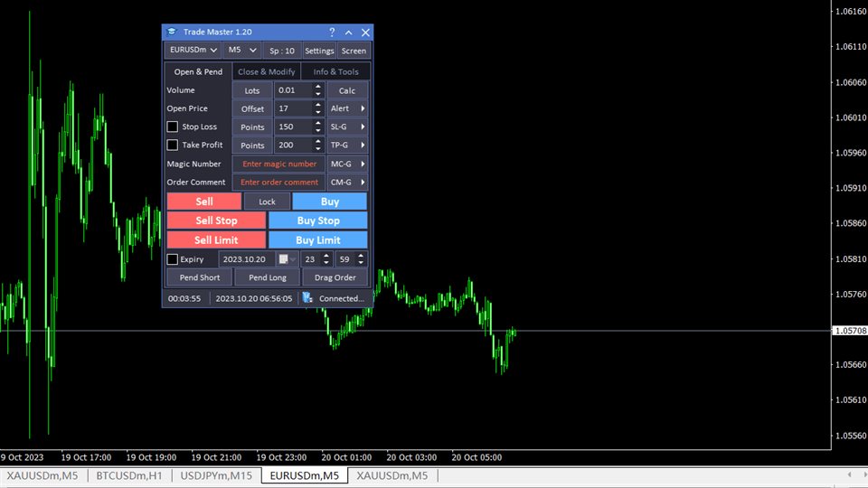This screenshot has height=488, width=868.
Task: Click the Pend Long button
Action: 268,277
